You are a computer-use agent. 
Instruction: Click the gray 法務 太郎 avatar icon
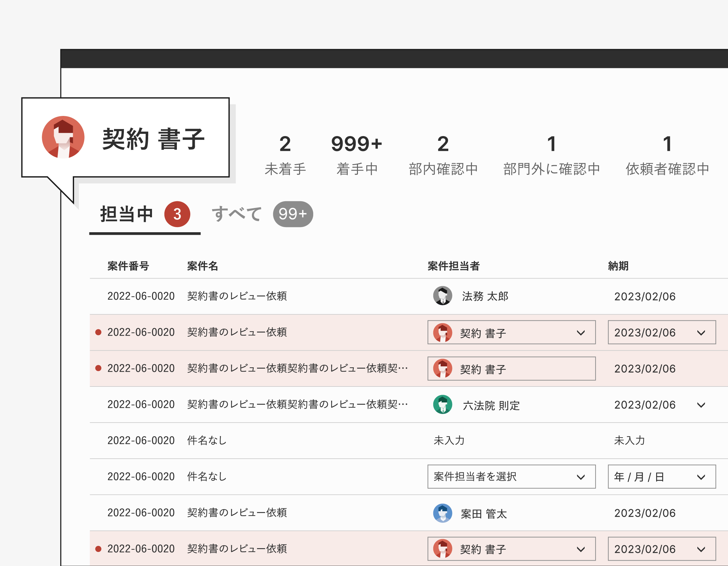442,296
